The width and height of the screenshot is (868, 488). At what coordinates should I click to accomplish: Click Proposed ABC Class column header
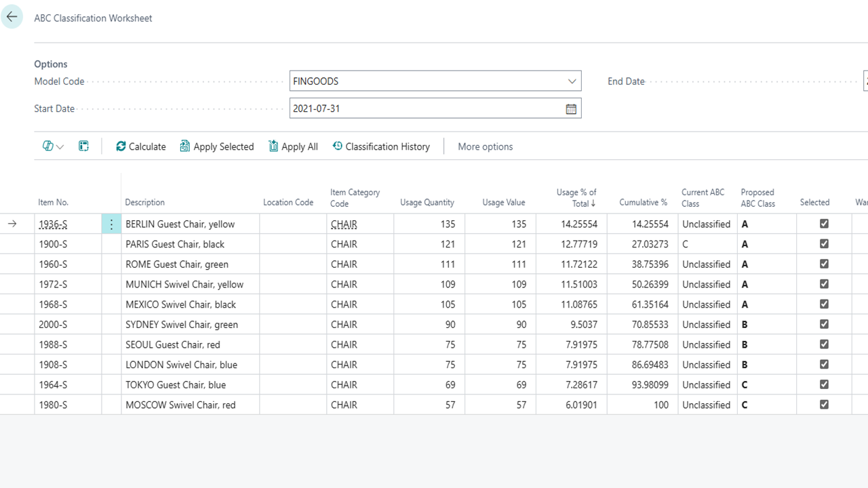pyautogui.click(x=758, y=197)
